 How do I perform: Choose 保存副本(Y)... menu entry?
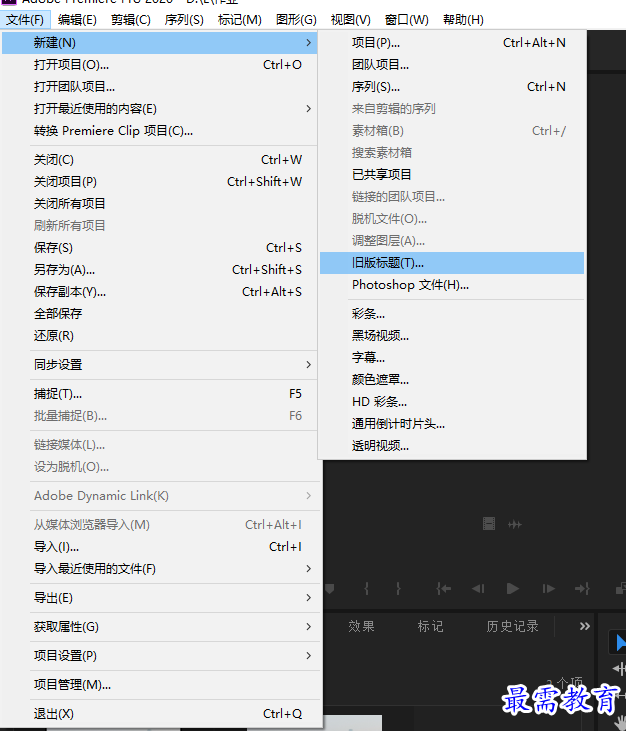(x=159, y=292)
